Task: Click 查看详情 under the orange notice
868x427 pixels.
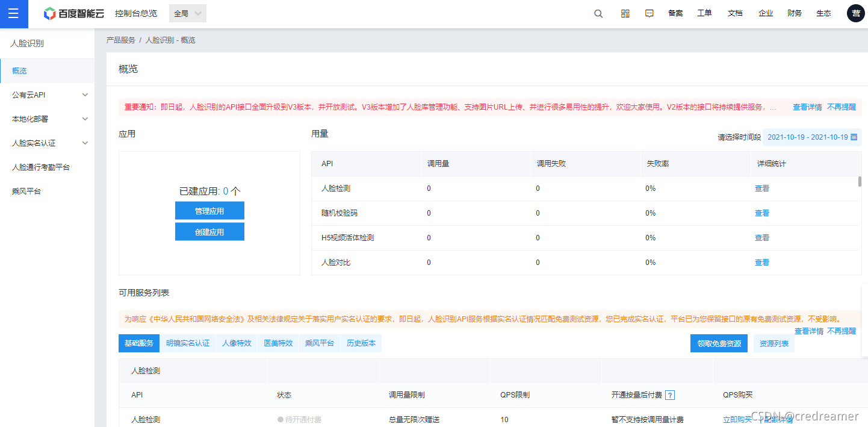Action: [809, 331]
